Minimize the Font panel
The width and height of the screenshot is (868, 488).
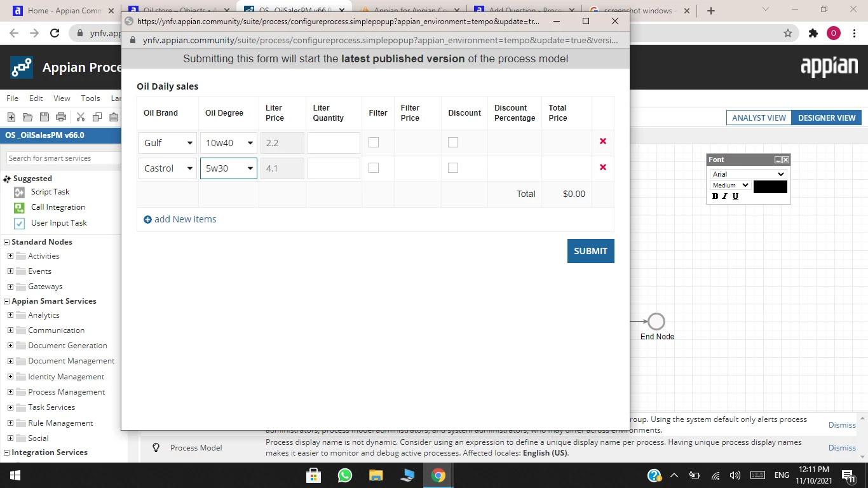(x=778, y=159)
